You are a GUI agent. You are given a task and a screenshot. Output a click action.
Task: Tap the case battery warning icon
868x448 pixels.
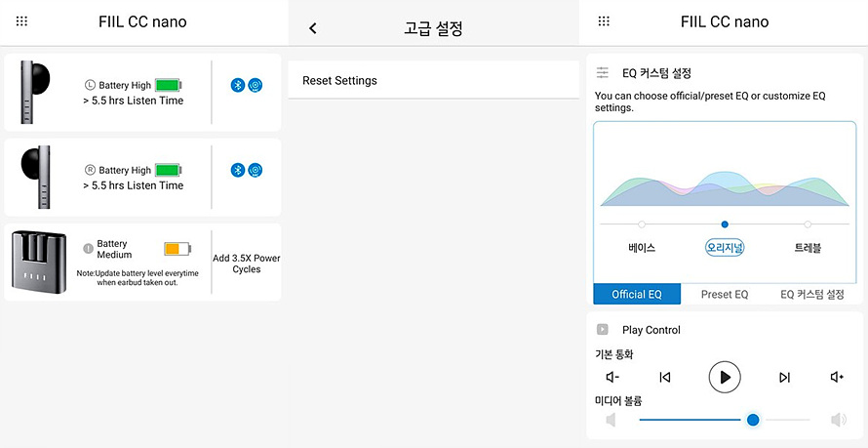pyautogui.click(x=88, y=249)
